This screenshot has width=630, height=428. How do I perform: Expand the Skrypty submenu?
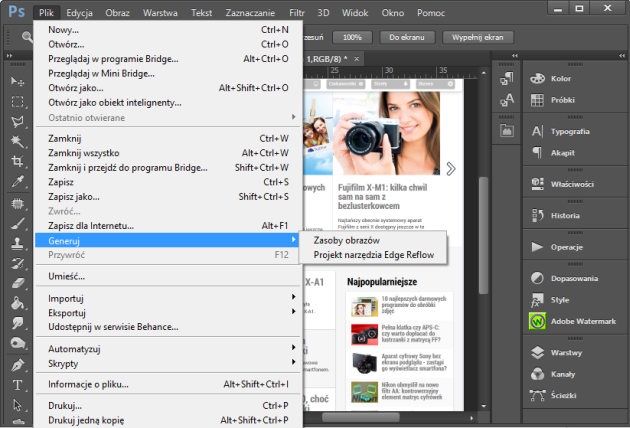(x=168, y=363)
